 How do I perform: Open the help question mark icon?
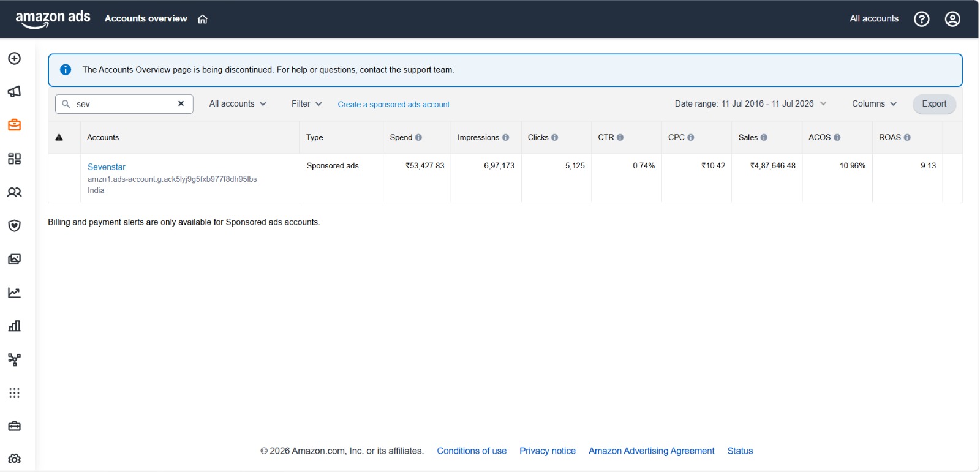[921, 19]
